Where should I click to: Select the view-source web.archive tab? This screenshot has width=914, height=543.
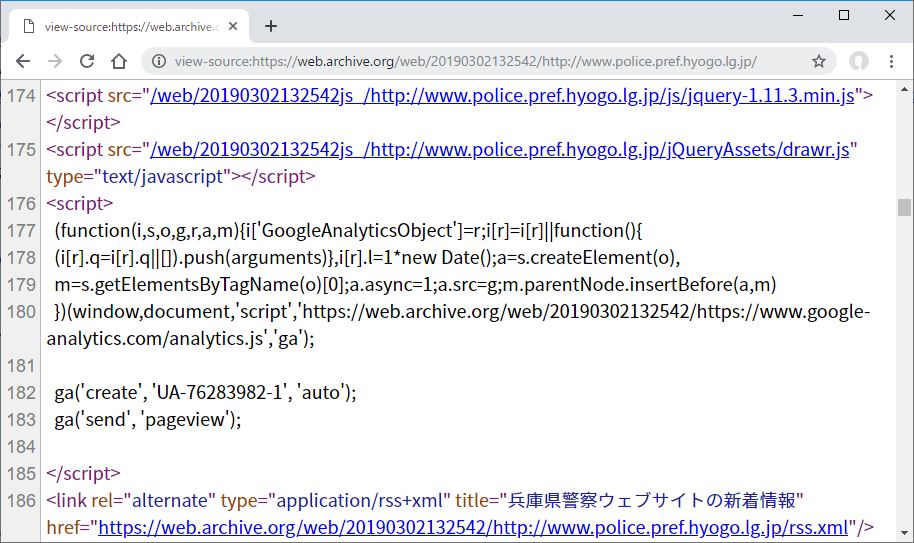[129, 26]
